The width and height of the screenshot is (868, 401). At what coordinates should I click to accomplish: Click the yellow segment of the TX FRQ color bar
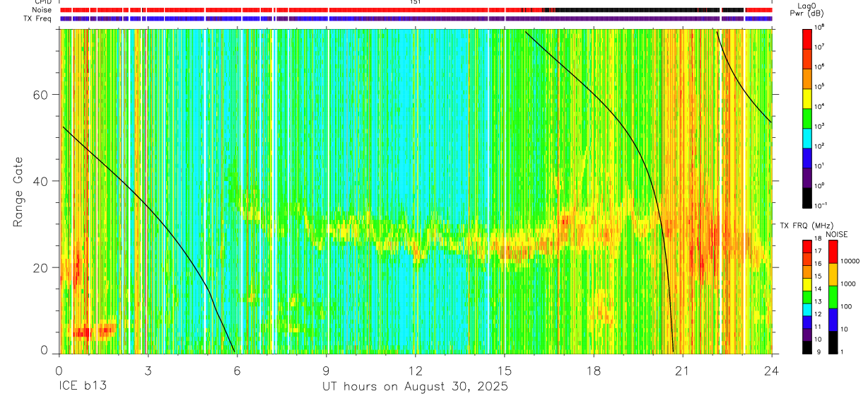807,284
